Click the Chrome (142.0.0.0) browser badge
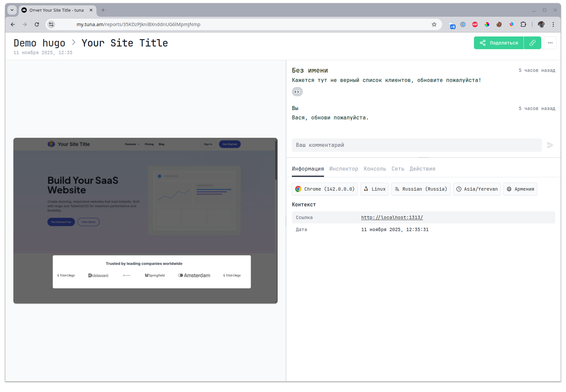Viewport: 566px width, 392px height. tap(325, 189)
